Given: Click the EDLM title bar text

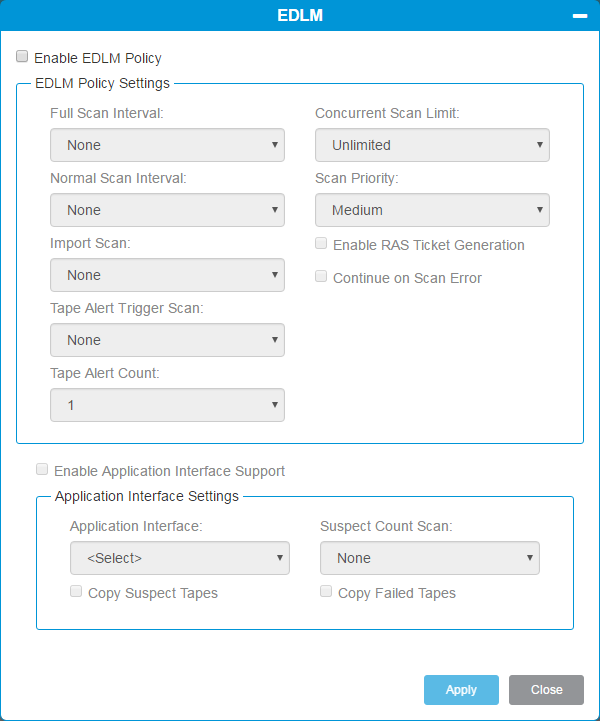Looking at the screenshot, I should (300, 16).
